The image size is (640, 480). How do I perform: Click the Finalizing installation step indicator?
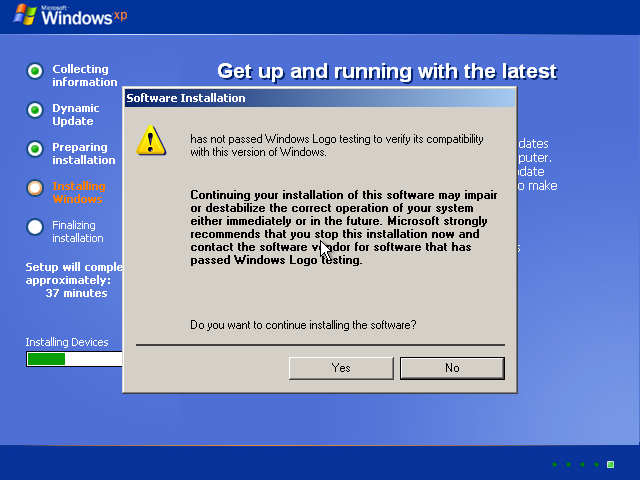click(35, 227)
